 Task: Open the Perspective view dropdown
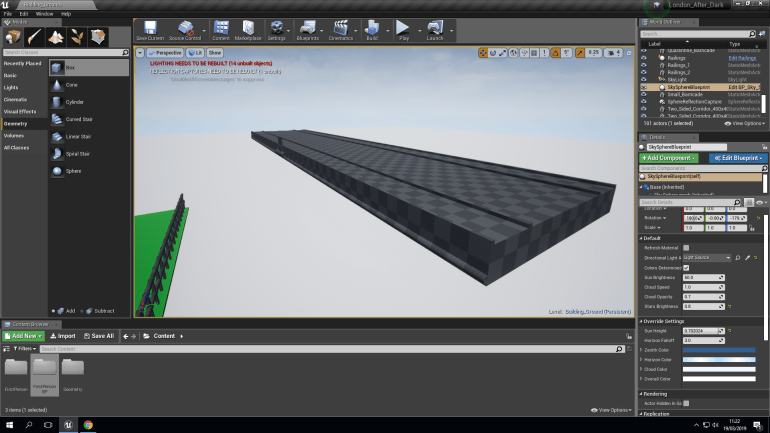(165, 53)
